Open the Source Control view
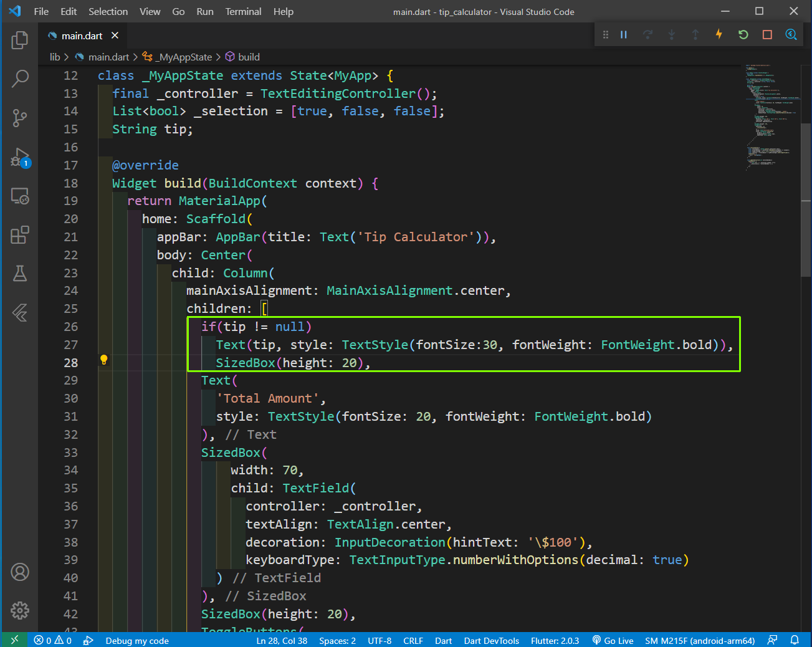812x647 pixels. pyautogui.click(x=20, y=118)
